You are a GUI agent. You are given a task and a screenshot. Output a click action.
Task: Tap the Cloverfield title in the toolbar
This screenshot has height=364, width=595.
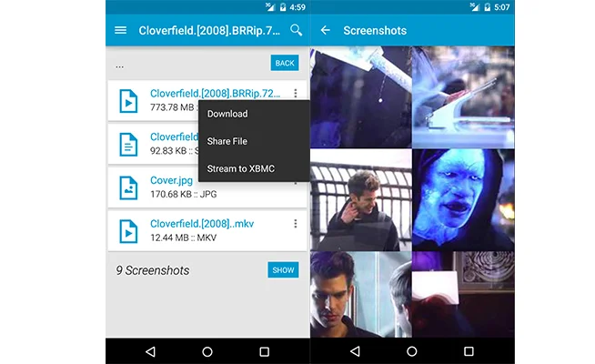(x=209, y=30)
